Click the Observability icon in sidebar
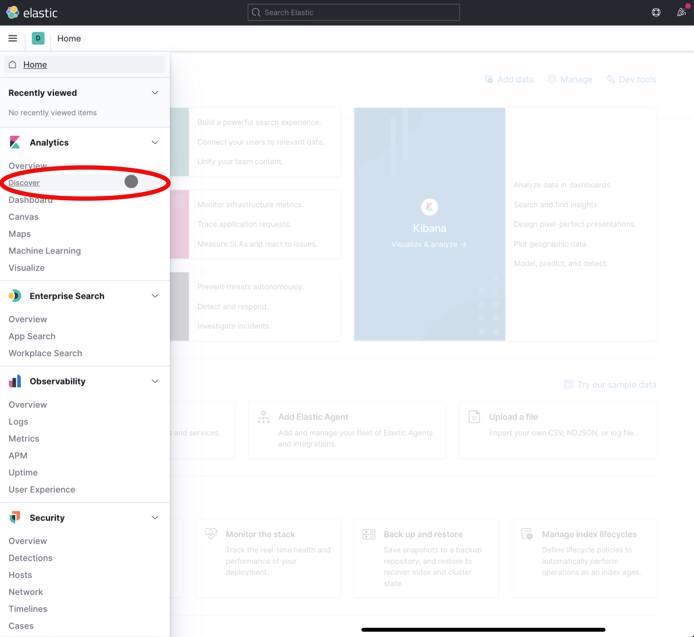694x637 pixels. click(15, 381)
